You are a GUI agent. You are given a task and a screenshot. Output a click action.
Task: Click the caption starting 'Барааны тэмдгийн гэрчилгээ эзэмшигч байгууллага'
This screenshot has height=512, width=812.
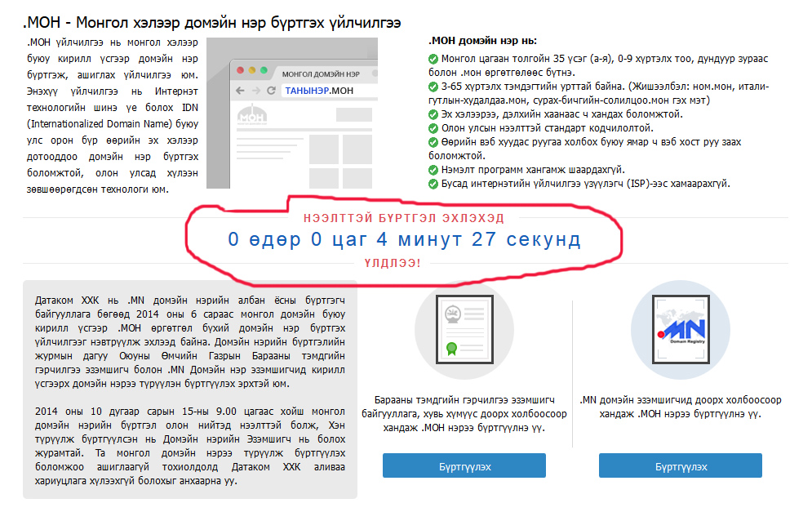point(464,414)
